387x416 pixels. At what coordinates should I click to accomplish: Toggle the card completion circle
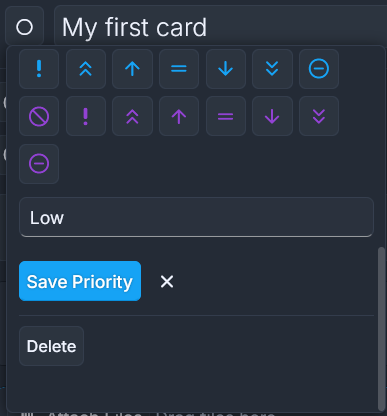pyautogui.click(x=24, y=27)
